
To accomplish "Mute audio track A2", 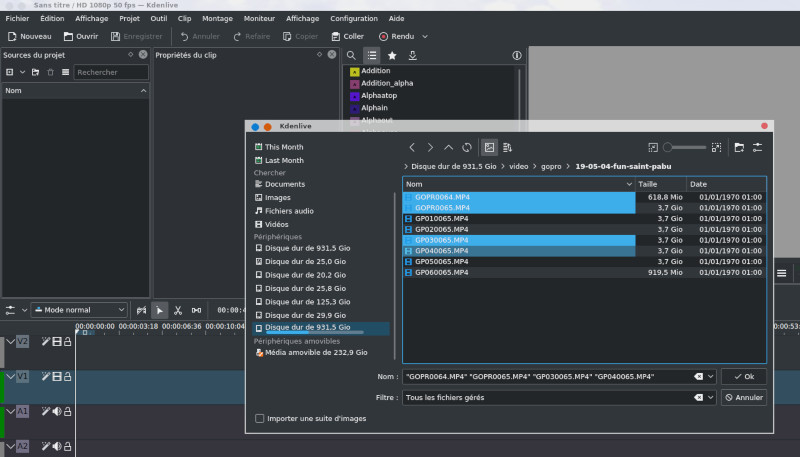I will coord(57,446).
